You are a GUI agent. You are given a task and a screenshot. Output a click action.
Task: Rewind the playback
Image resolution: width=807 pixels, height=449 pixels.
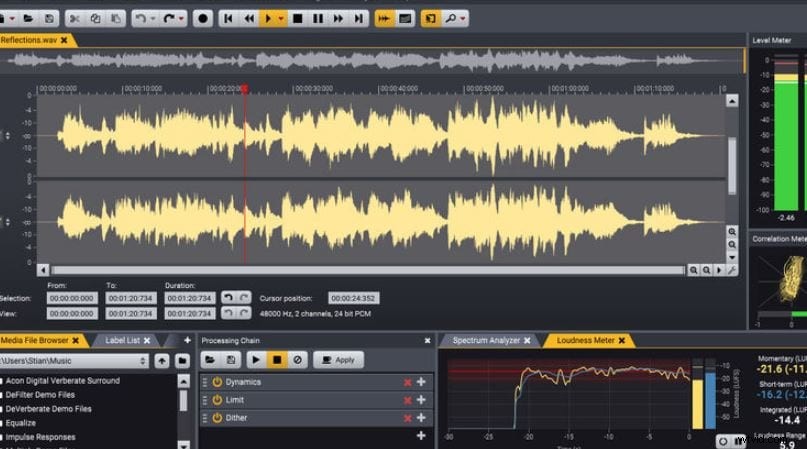[x=249, y=19]
